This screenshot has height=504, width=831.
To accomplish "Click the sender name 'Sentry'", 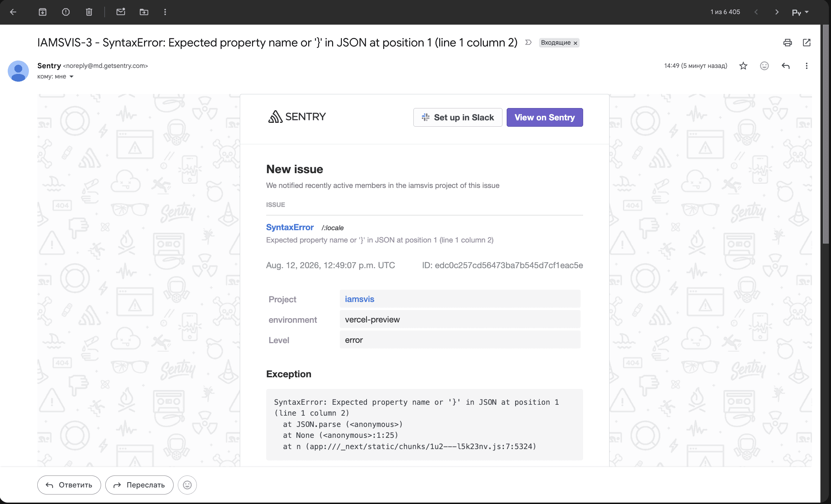I will [49, 66].
